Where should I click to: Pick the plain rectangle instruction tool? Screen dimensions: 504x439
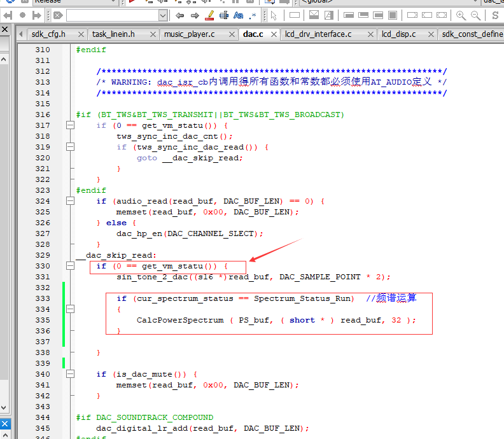coord(295,15)
